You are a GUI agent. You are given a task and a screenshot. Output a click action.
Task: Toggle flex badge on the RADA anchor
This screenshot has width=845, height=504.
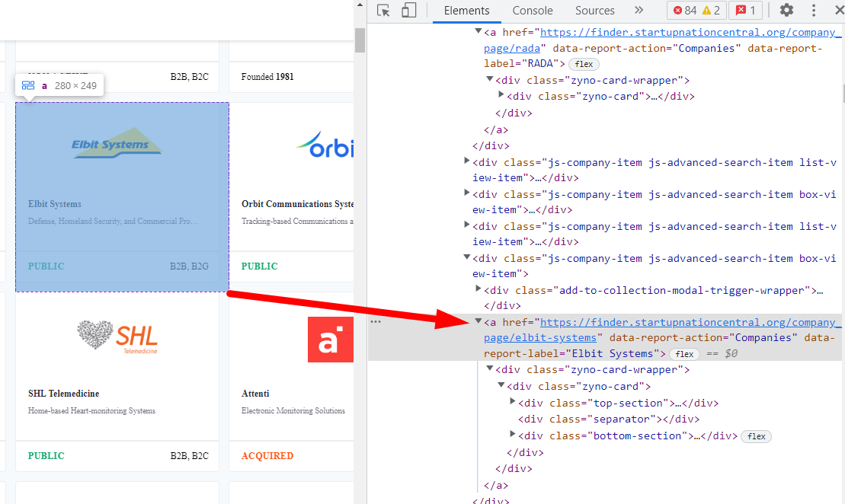584,64
